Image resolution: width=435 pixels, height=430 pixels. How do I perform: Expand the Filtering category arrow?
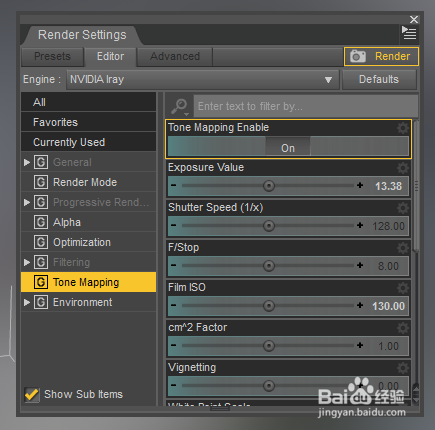27,262
